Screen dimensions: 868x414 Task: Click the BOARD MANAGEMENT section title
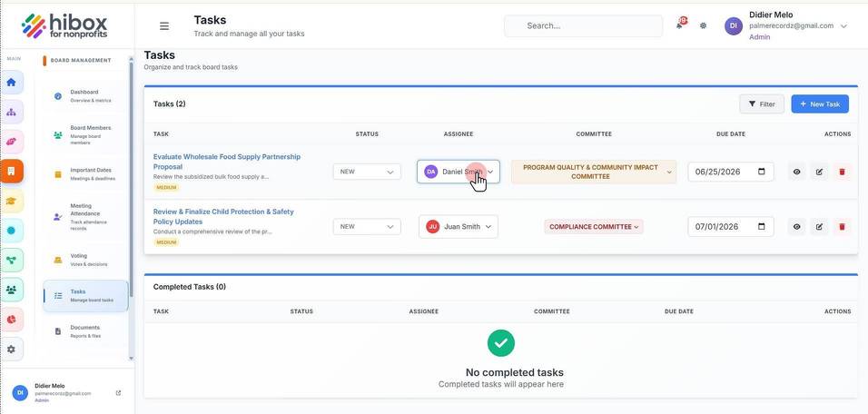pyautogui.click(x=81, y=60)
